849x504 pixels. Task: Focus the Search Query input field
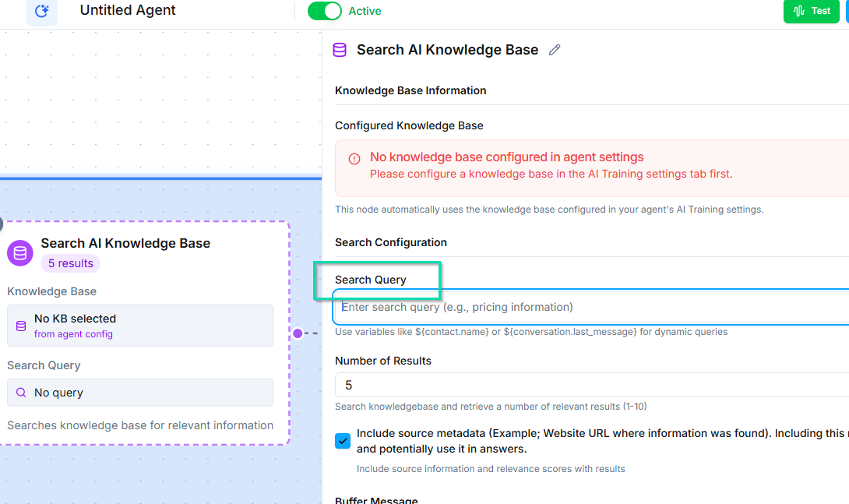pyautogui.click(x=592, y=307)
